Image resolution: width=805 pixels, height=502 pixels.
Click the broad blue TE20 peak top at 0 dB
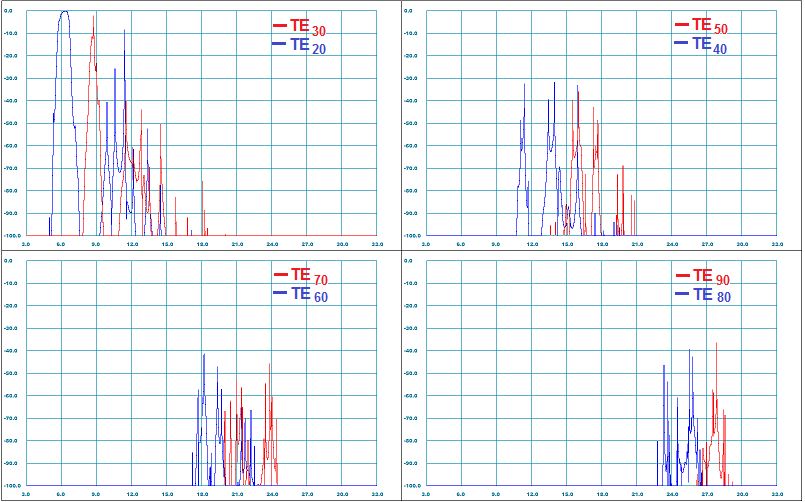coord(64,12)
